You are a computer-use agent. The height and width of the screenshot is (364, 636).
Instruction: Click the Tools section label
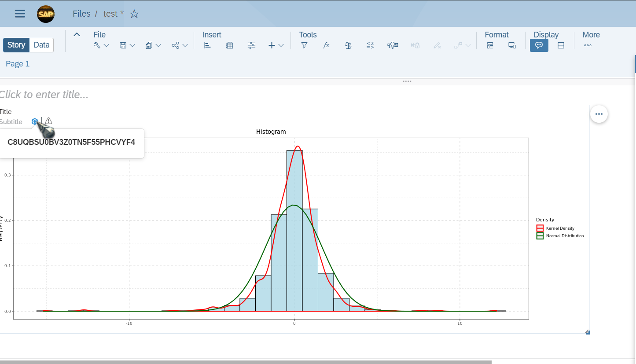pos(308,35)
